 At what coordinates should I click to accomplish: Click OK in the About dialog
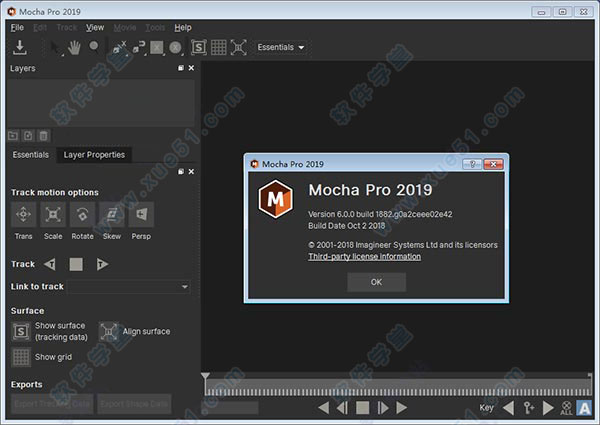tap(376, 282)
